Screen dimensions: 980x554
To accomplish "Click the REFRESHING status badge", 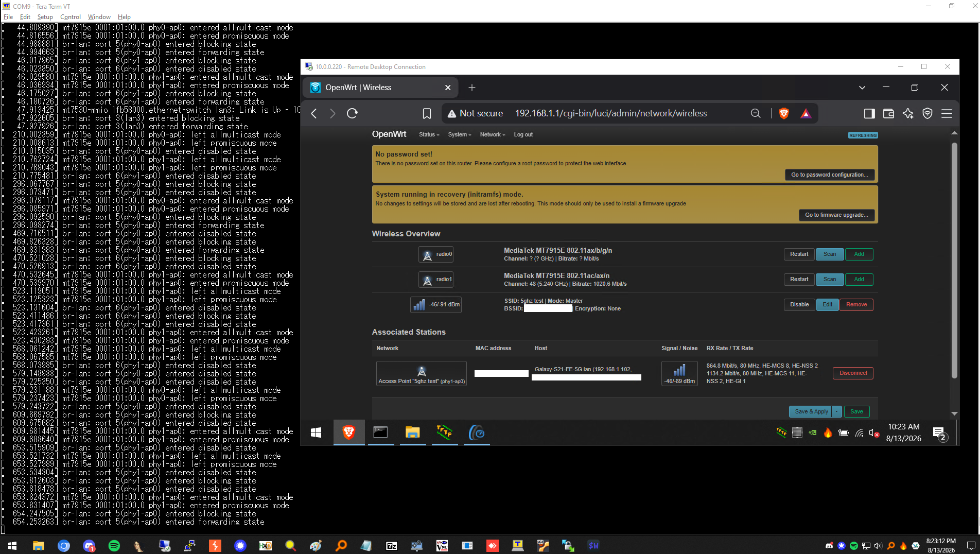I will 863,135.
